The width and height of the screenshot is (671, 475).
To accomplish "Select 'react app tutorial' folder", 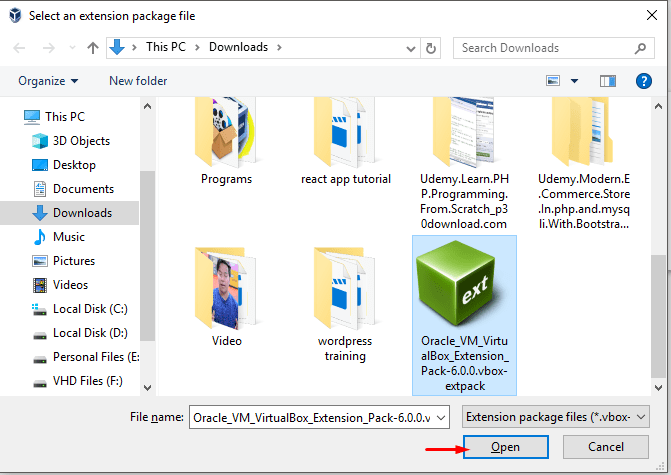I will (x=346, y=141).
